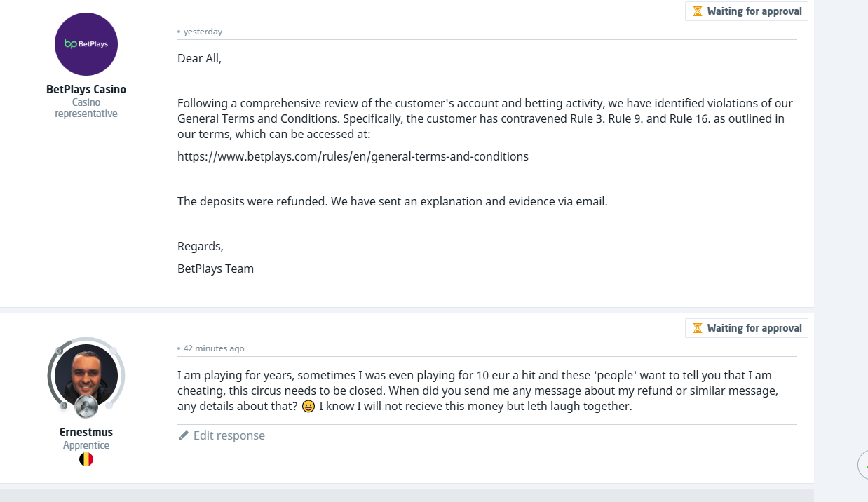868x502 pixels.
Task: Click the grinning emoji in Ernestmus's reply
Action: pos(308,407)
